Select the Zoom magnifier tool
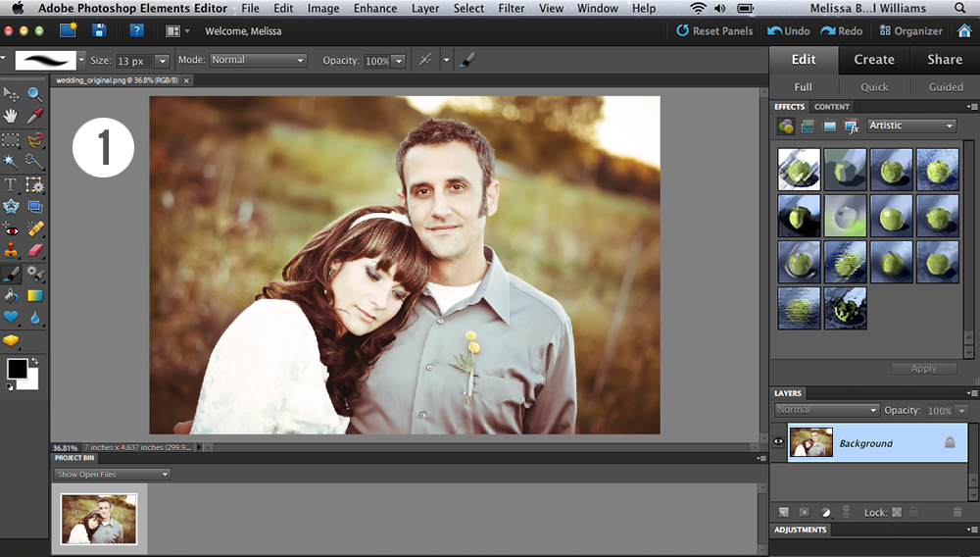 (35, 94)
